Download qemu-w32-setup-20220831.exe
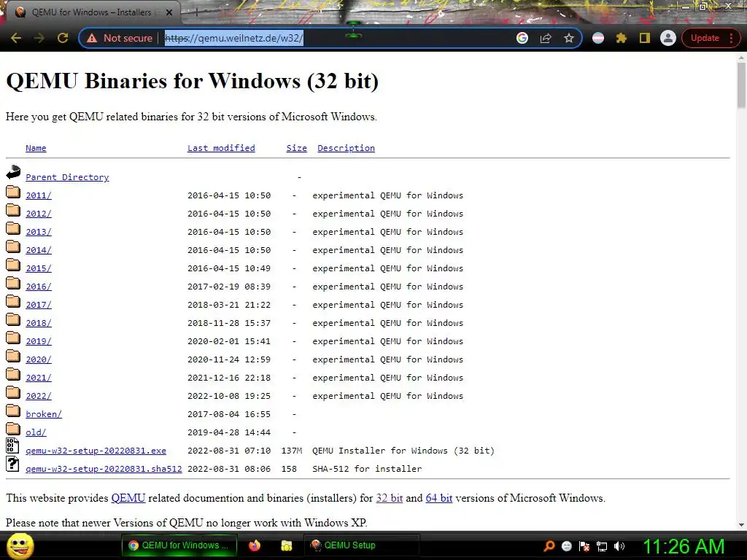747x560 pixels. coord(96,451)
